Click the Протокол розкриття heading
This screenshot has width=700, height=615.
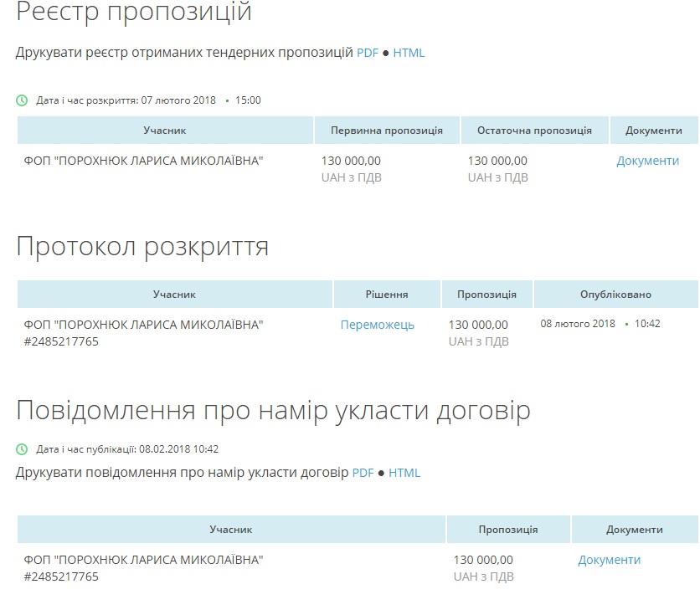coord(142,248)
